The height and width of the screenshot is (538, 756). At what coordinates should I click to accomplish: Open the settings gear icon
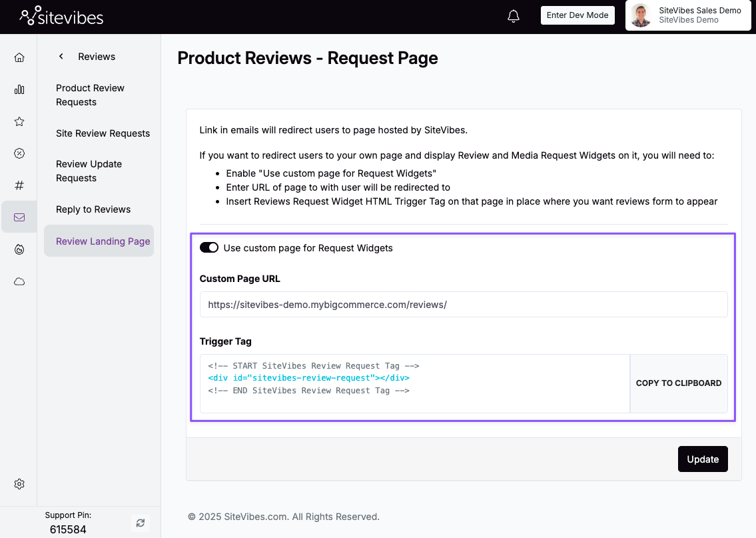pos(19,484)
